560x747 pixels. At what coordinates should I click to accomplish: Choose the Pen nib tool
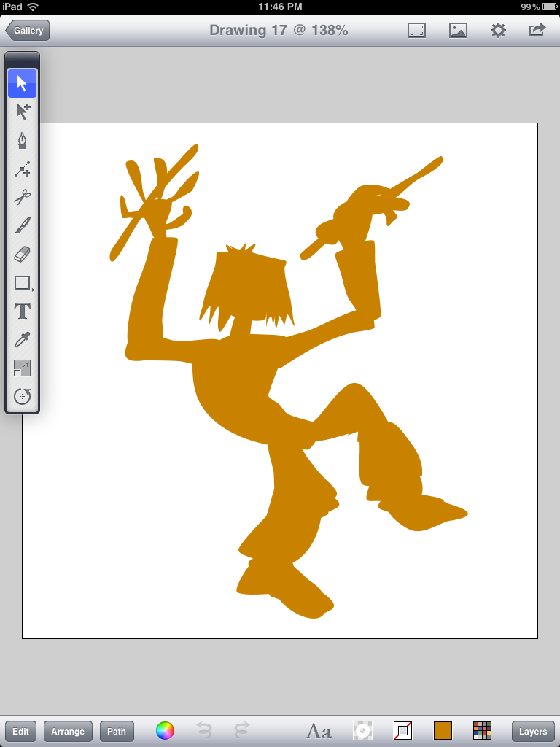pyautogui.click(x=22, y=141)
